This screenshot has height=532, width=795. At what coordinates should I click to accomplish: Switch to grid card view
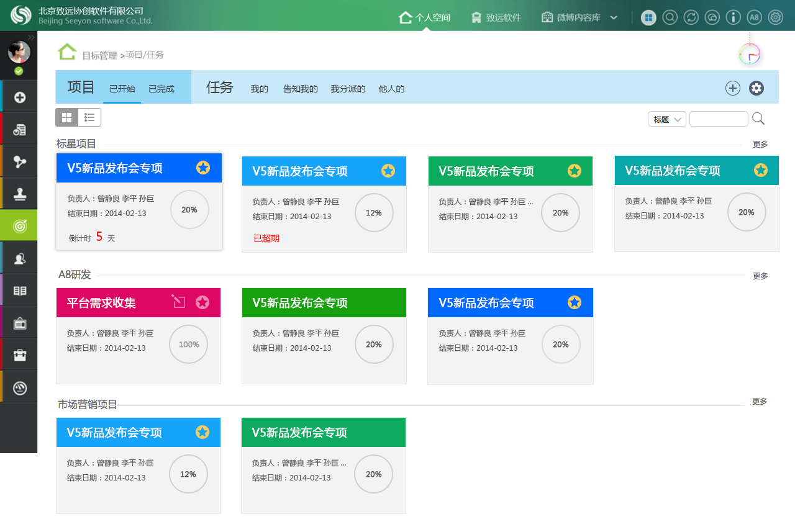[x=66, y=117]
